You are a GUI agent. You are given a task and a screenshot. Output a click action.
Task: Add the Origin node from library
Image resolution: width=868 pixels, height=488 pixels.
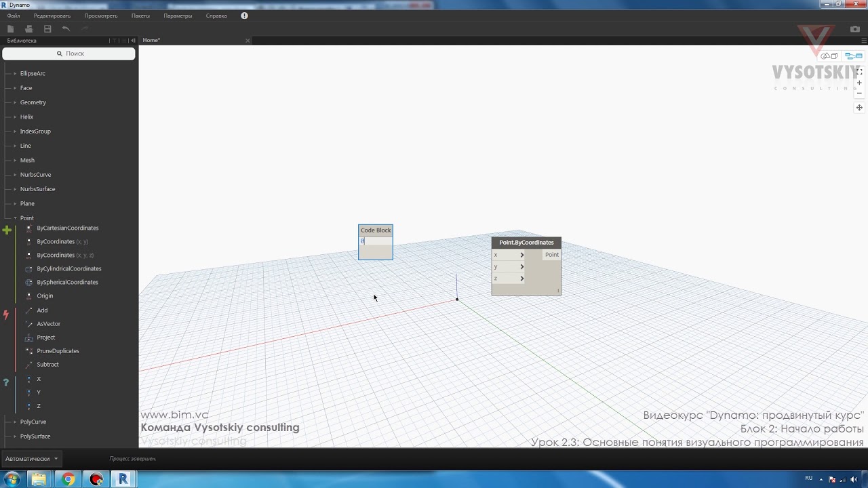45,296
